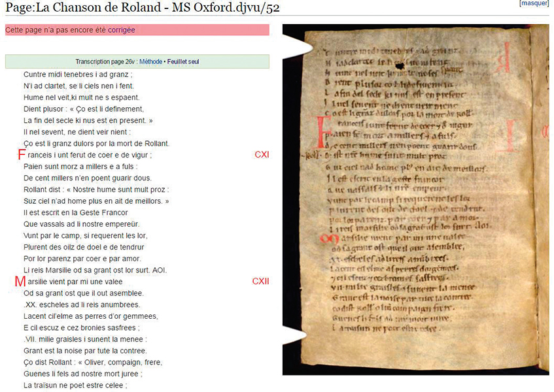Image resolution: width=554 pixels, height=392 pixels.
Task: Click the line 'N'i ad clartet, se li ciels'
Action: point(78,86)
